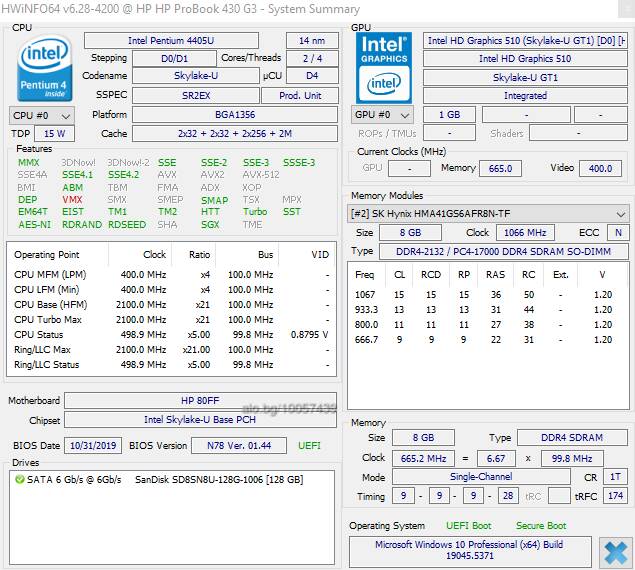Image resolution: width=635 pixels, height=570 pixels.
Task: Click the D4 microcode value
Action: tap(312, 76)
